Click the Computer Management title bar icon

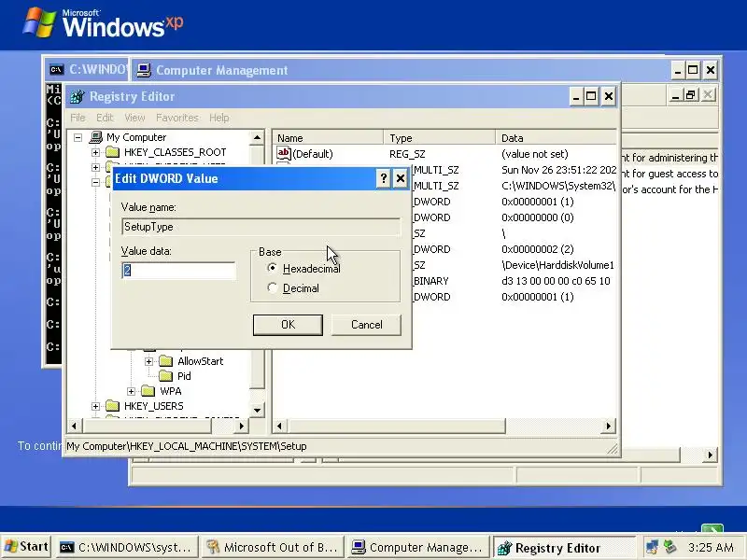pos(144,71)
